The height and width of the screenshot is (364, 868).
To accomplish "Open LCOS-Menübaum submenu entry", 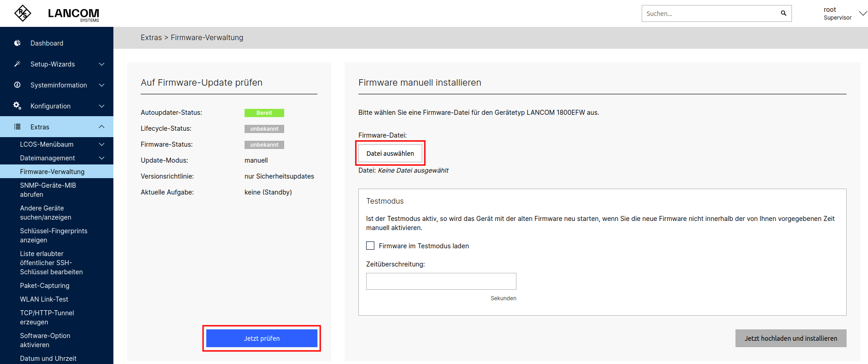I will point(56,144).
